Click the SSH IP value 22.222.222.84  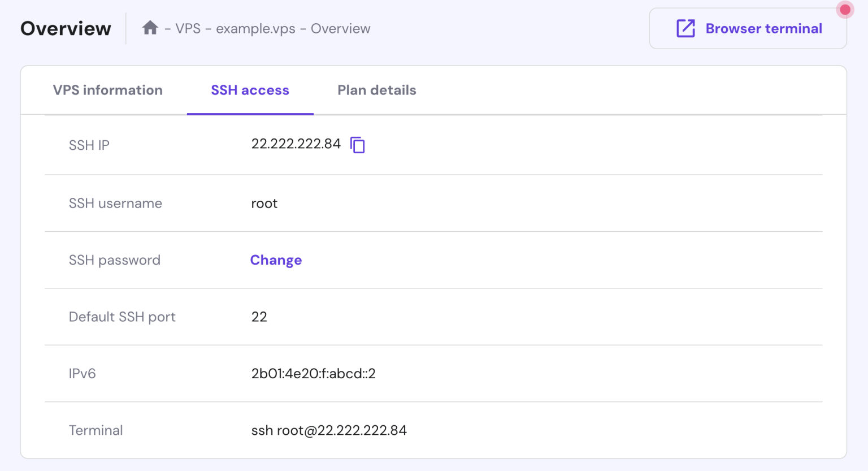click(x=296, y=144)
